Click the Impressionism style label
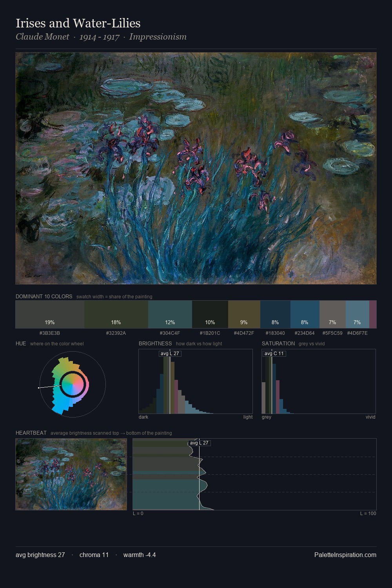This screenshot has height=588, width=392. pos(158,37)
